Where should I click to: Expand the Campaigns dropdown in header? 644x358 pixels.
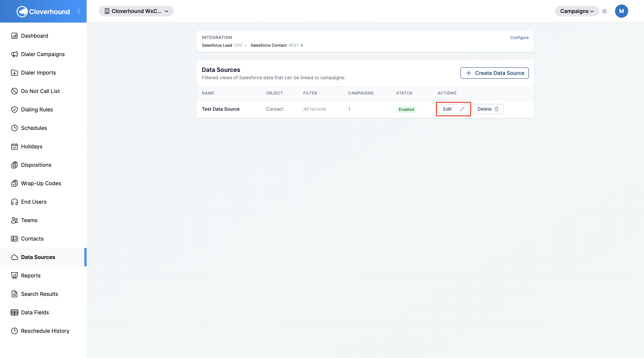point(577,11)
